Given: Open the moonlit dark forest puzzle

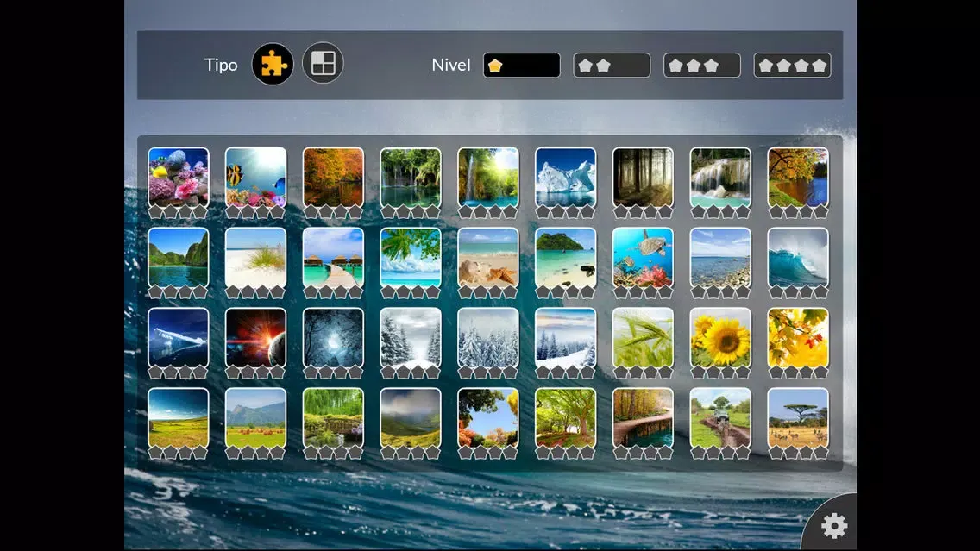Looking at the screenshot, I should click(333, 338).
